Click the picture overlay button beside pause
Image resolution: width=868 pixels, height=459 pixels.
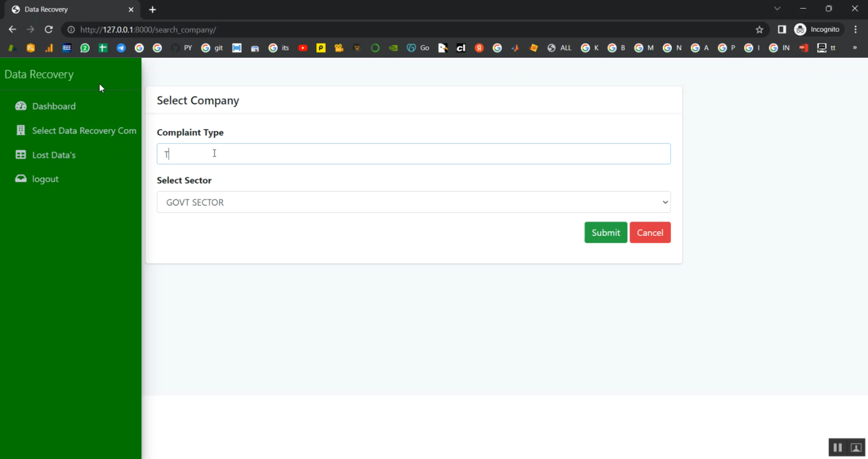tap(856, 447)
